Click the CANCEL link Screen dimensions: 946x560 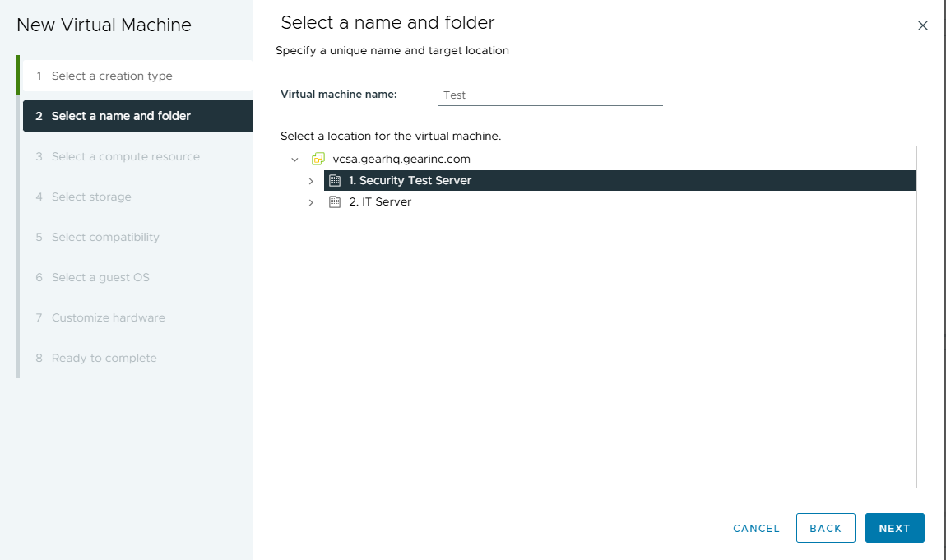(756, 529)
